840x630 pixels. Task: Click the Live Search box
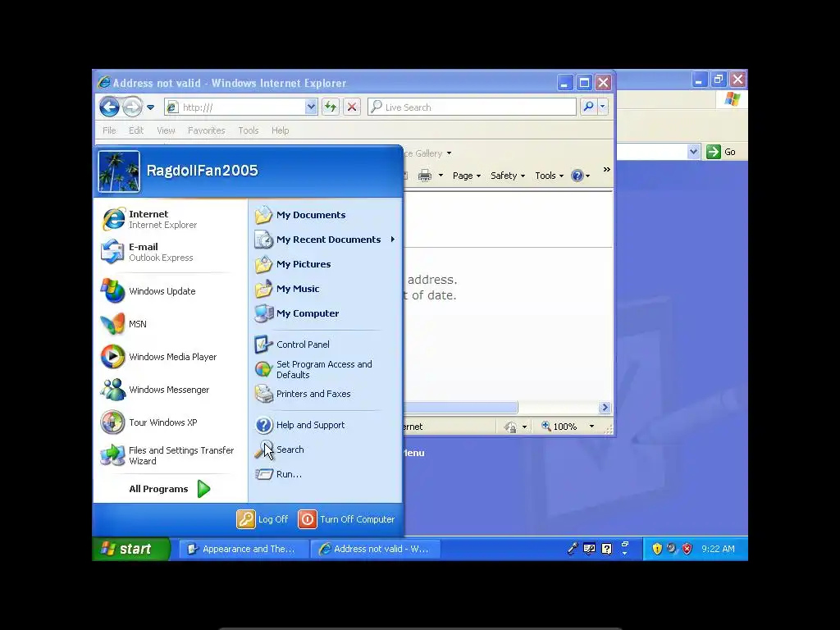[472, 107]
